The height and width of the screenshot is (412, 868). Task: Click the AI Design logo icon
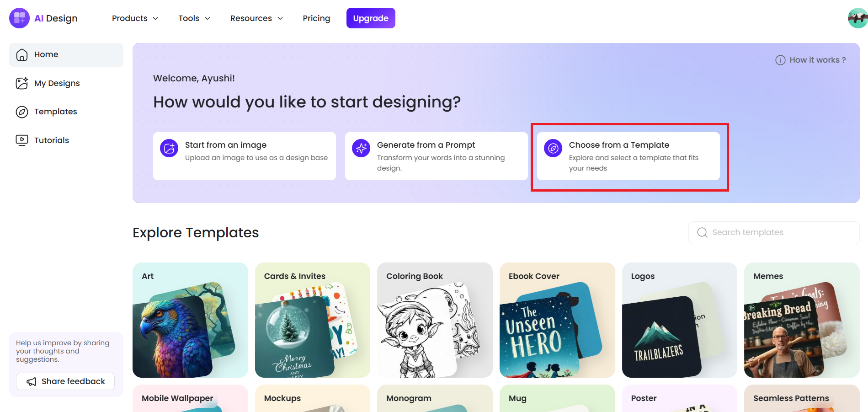tap(19, 18)
